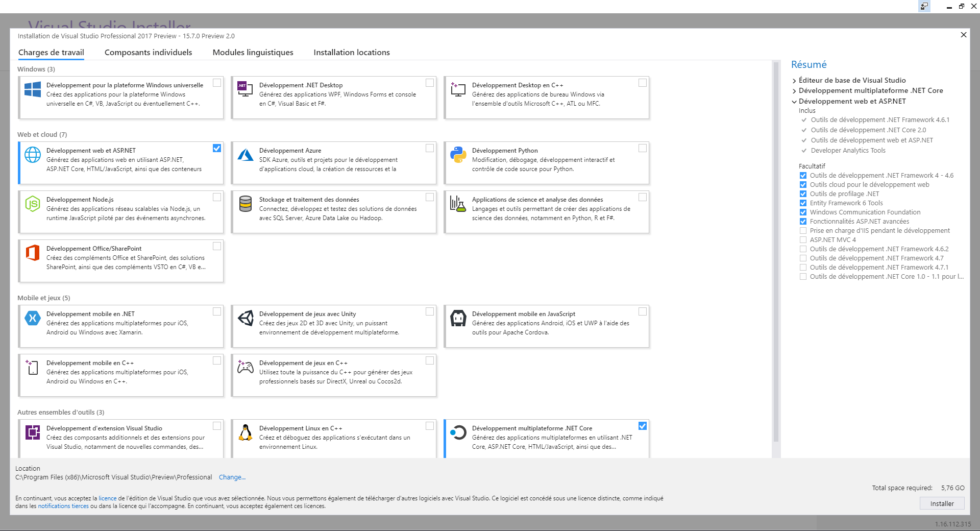Click the ASP.NET web globe icon
This screenshot has height=531, width=980.
33,155
